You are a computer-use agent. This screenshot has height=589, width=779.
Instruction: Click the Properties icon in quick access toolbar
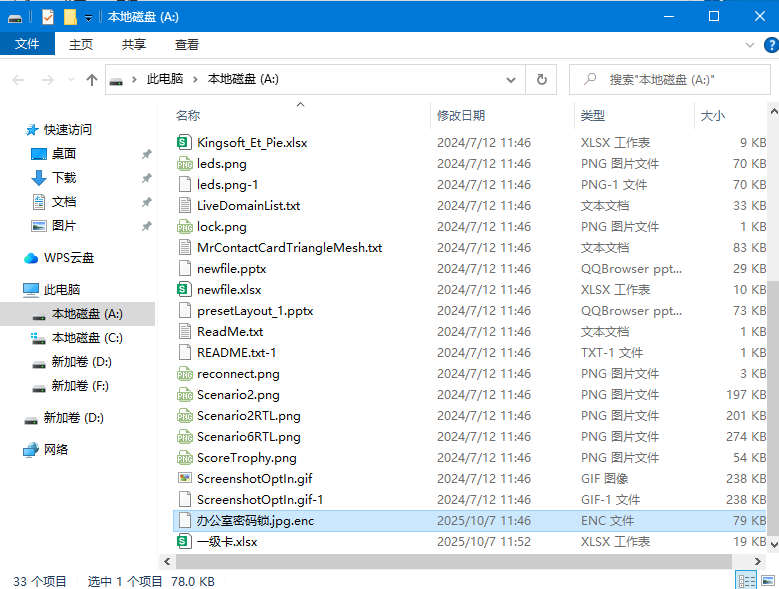48,17
